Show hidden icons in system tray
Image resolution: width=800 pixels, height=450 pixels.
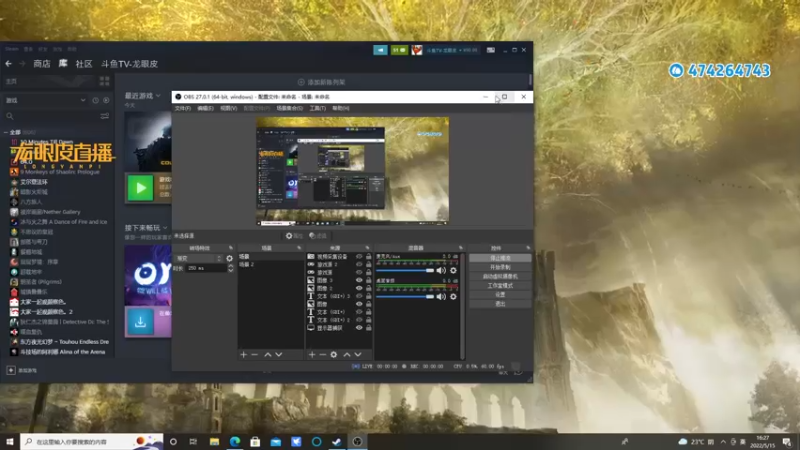tap(723, 442)
